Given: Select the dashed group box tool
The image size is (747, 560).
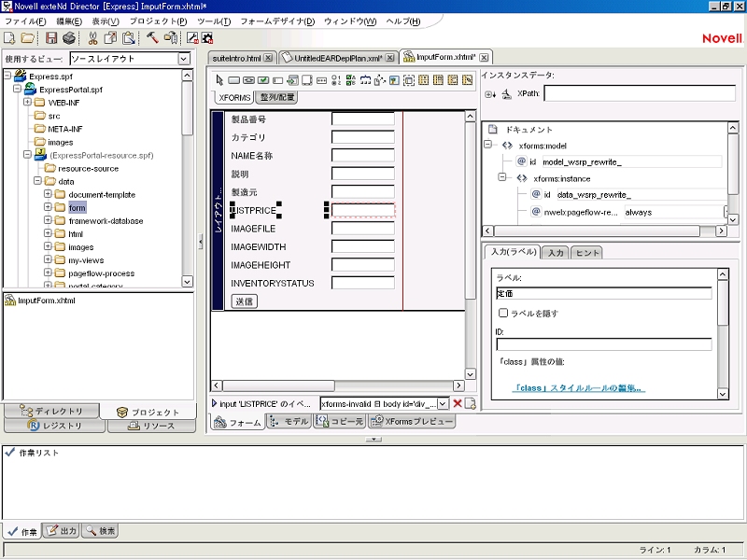Looking at the screenshot, I should point(409,80).
